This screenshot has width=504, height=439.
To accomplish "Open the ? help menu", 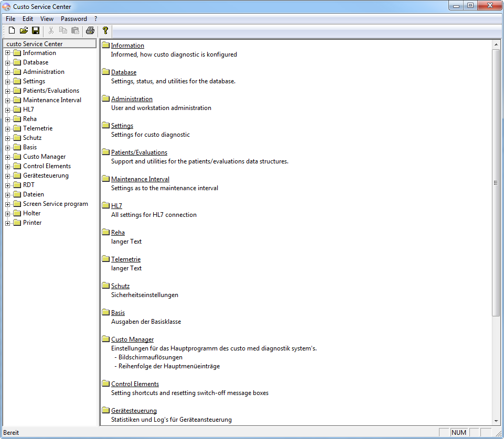I will [96, 19].
